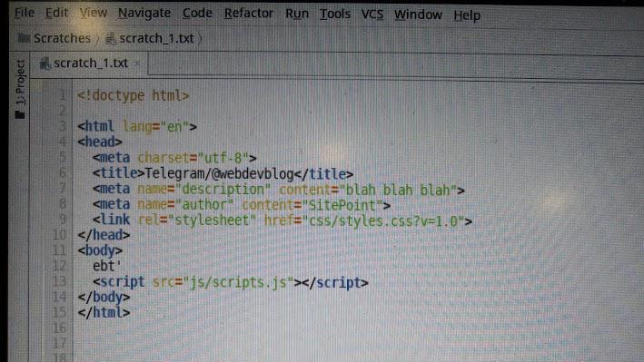644x362 pixels.
Task: Open the Run menu
Action: pyautogui.click(x=297, y=14)
